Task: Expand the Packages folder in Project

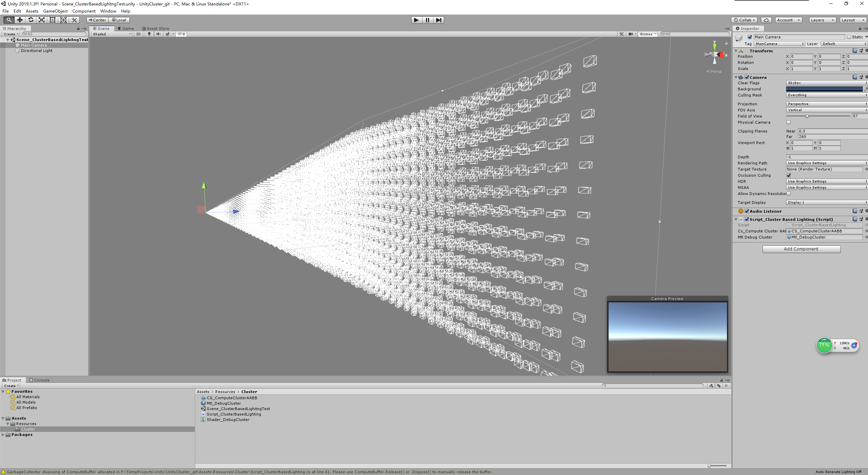Action: [x=3, y=435]
